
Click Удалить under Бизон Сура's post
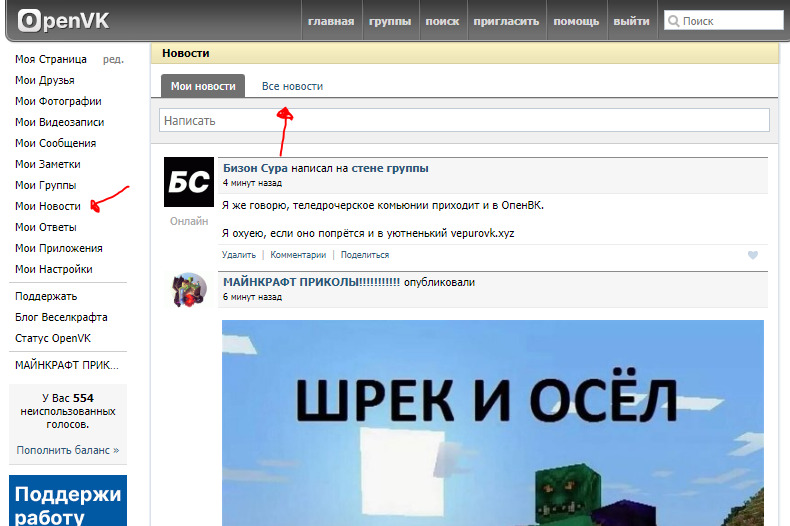point(239,255)
